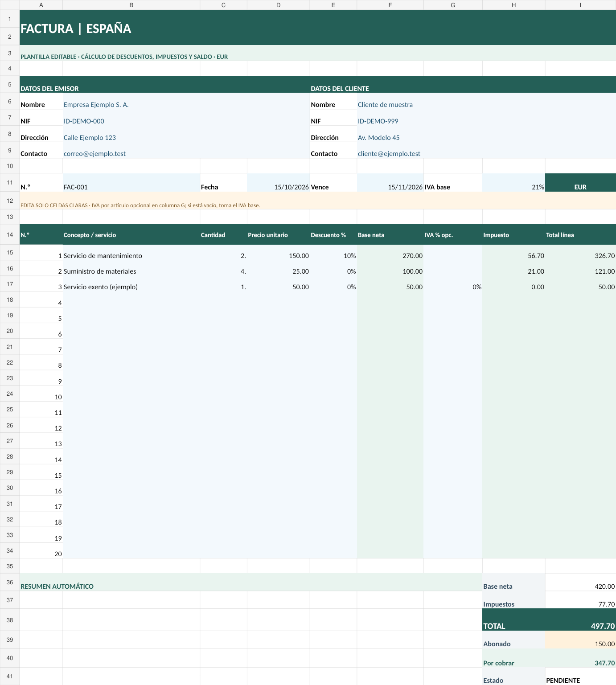
Task: Click the 0% IVA cell for Servicio exento
Action: click(453, 284)
